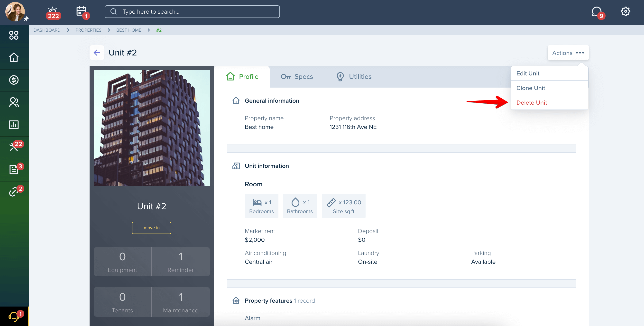Open the reports chart icon in sidebar
Screen dimensions: 644x326
(14, 125)
